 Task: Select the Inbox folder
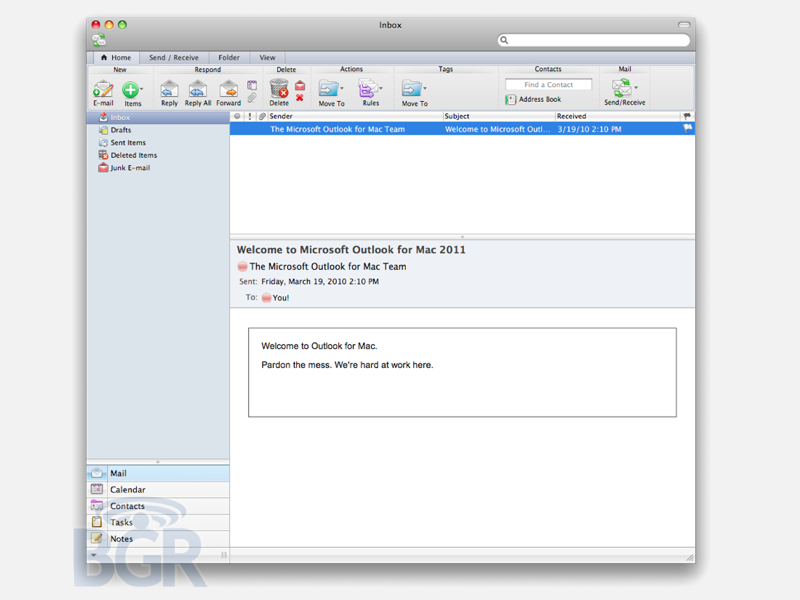158,117
